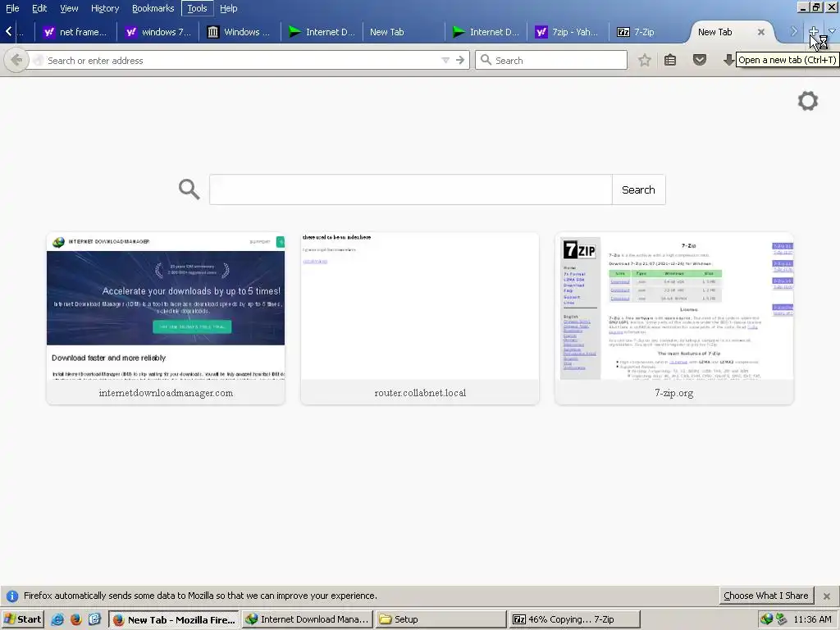This screenshot has width=840, height=630.
Task: Click the plus icon to open new tab
Action: [x=813, y=31]
